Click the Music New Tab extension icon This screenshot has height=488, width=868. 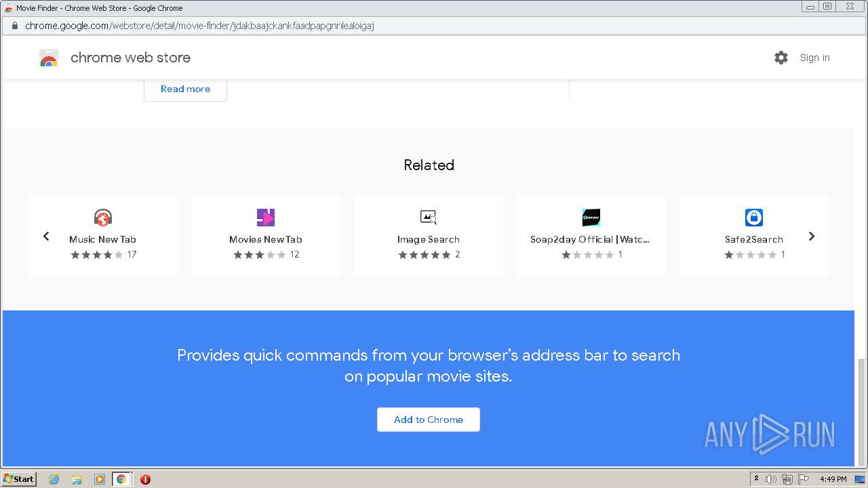coord(103,218)
